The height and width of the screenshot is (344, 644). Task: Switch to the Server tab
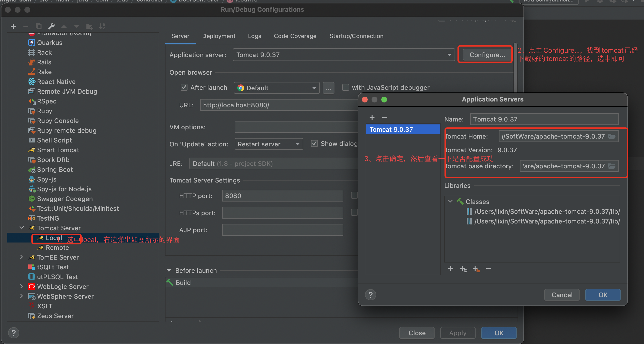point(180,36)
